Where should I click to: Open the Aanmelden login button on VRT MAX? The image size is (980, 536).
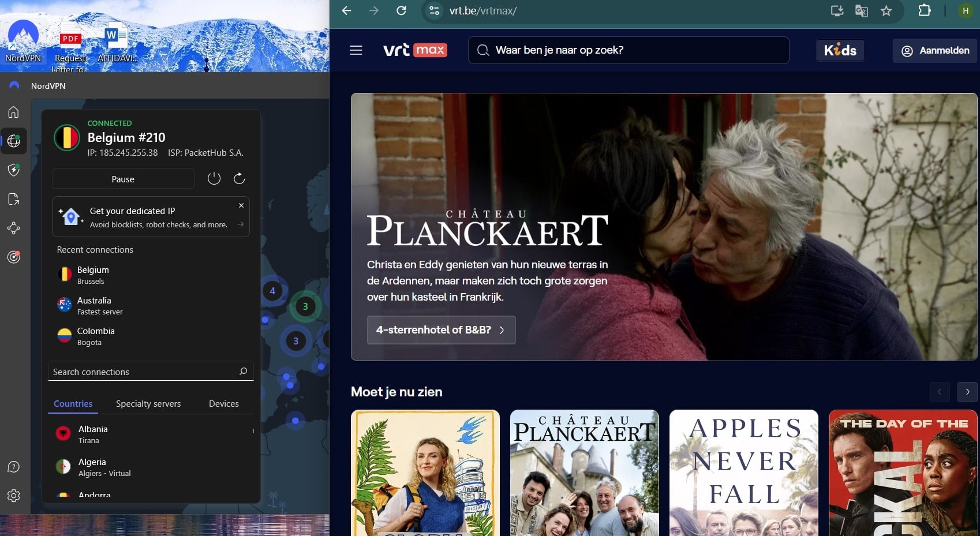click(934, 50)
